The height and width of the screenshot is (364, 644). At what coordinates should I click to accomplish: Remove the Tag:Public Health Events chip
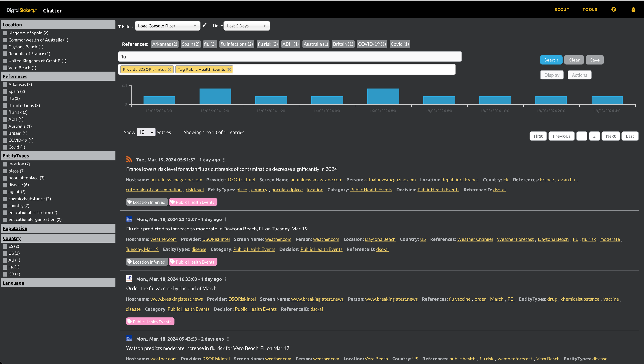click(x=229, y=70)
